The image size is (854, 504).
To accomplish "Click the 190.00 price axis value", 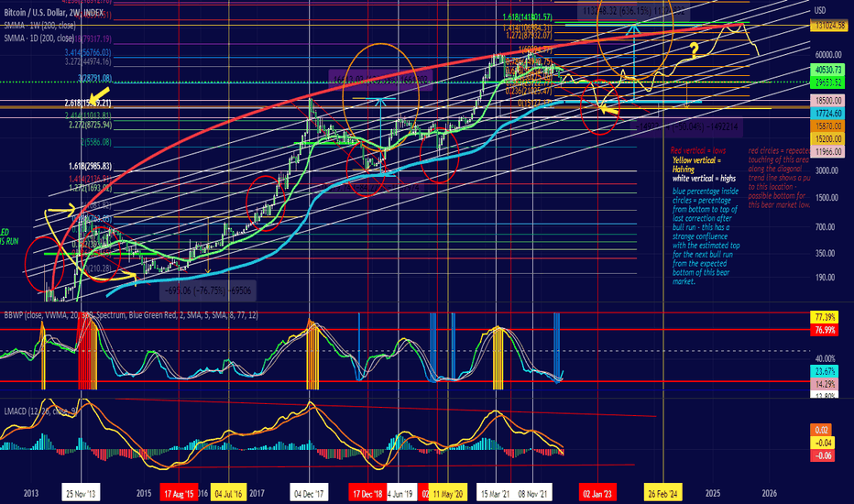I will 825,278.
